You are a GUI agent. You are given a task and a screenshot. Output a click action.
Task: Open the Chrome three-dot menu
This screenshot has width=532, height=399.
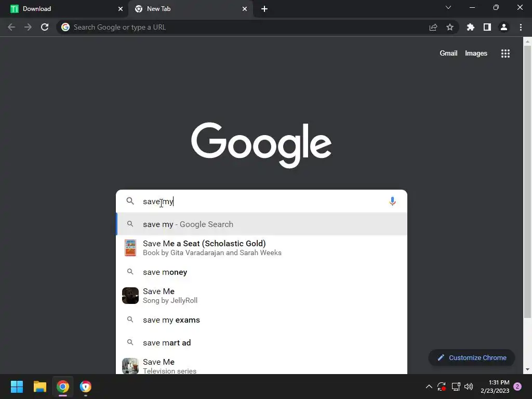521,27
